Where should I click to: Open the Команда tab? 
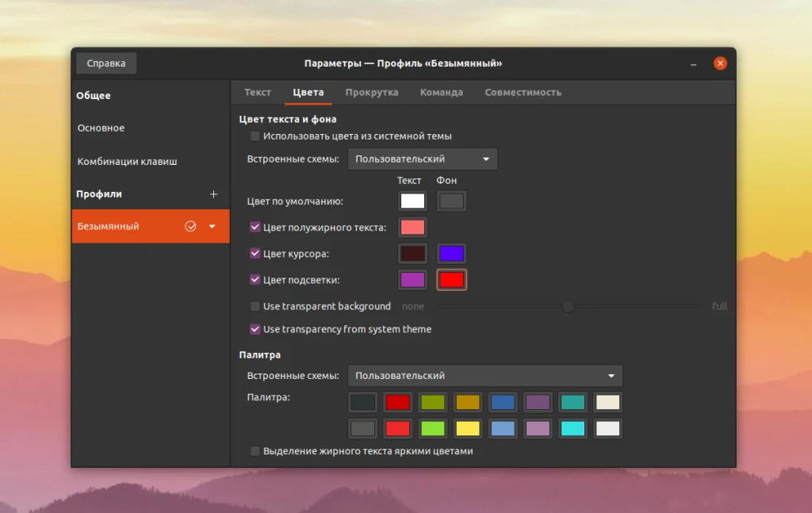point(442,92)
